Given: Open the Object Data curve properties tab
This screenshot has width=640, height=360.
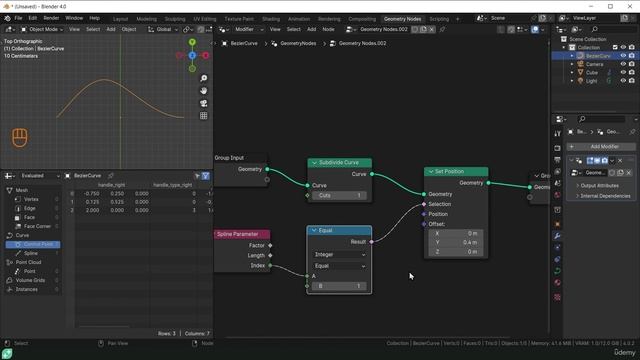Looking at the screenshot, I should click(558, 271).
